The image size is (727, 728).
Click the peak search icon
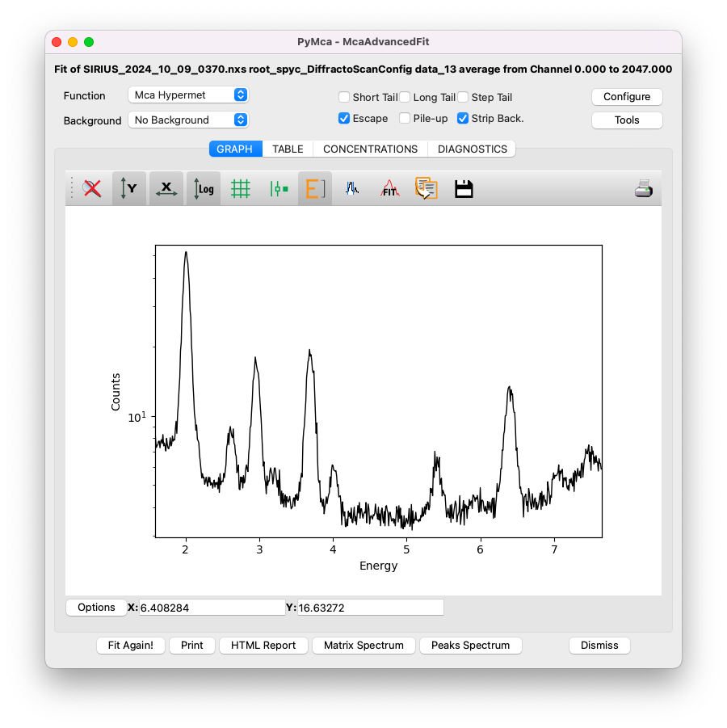pos(352,188)
